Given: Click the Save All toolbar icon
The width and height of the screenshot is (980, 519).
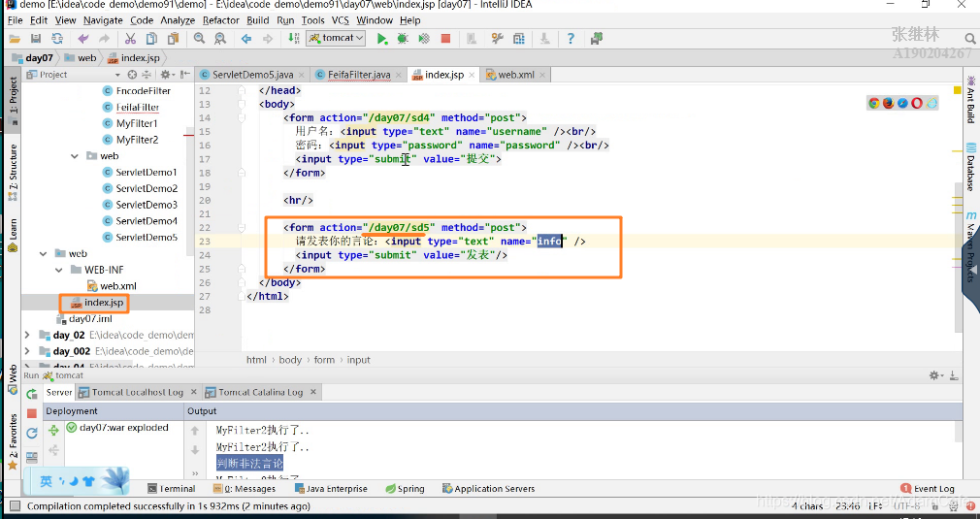Looking at the screenshot, I should tap(36, 39).
